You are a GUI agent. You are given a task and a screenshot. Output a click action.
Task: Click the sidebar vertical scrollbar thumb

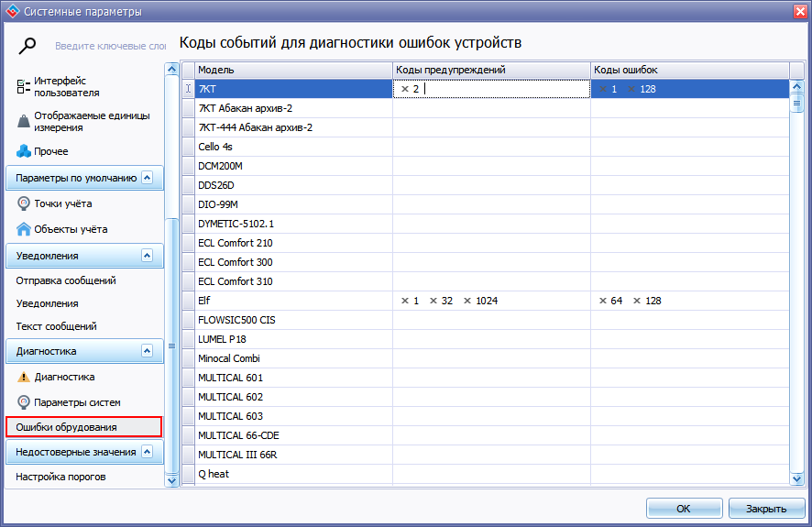point(171,346)
